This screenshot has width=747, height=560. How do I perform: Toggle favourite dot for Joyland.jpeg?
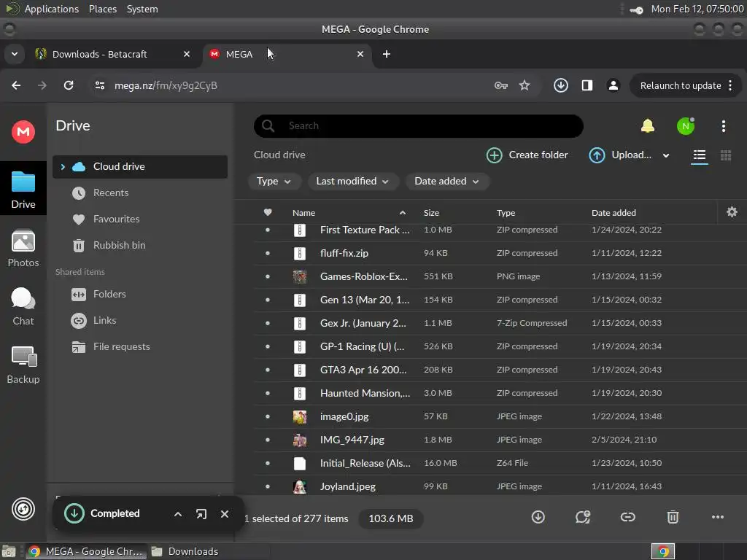[267, 486]
